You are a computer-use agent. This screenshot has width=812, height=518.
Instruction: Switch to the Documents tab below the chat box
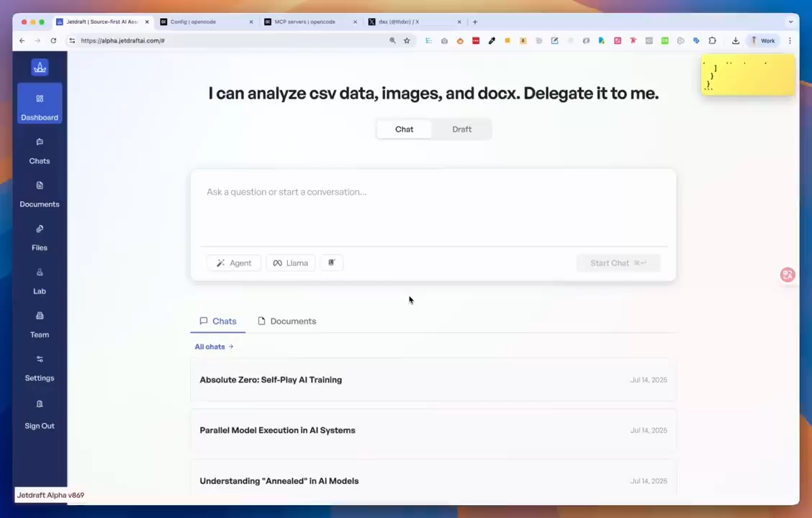pos(287,321)
